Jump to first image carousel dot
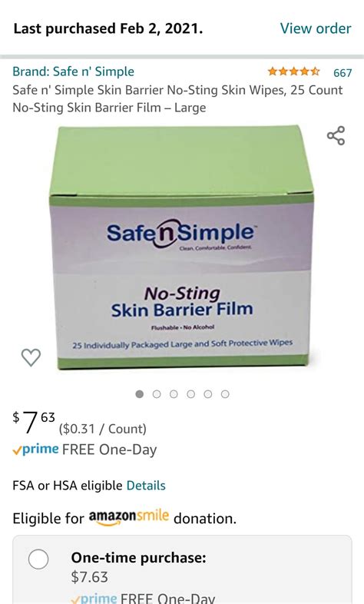Viewport: 364px width, 604px height. pos(140,394)
